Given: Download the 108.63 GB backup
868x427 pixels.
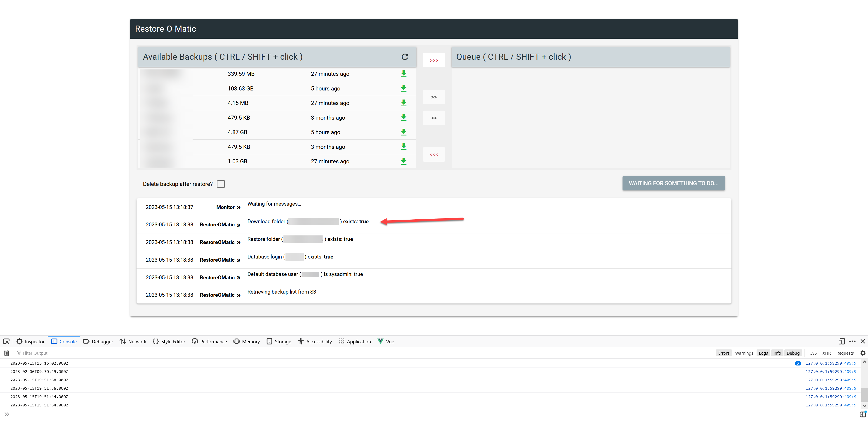Looking at the screenshot, I should pos(403,88).
